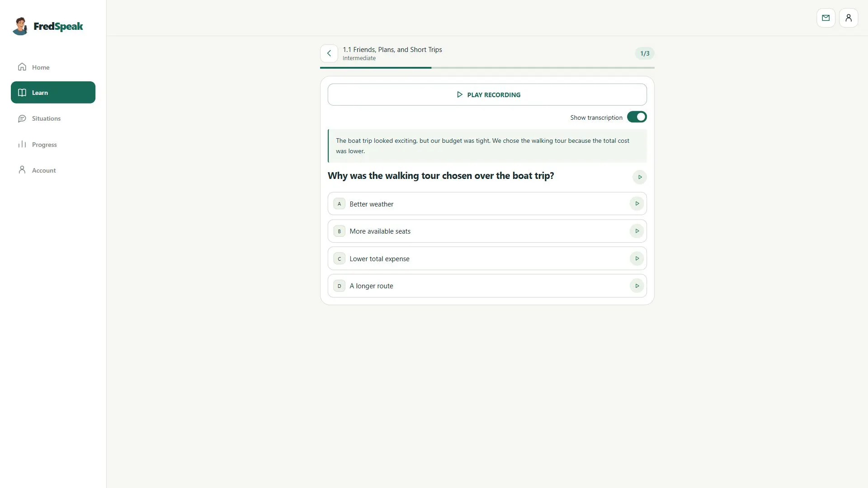
Task: Toggle the Show transcription switch
Action: (x=637, y=117)
